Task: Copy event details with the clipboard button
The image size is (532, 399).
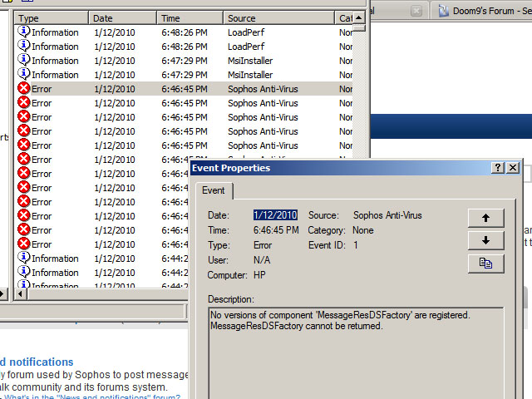Action: tap(485, 264)
